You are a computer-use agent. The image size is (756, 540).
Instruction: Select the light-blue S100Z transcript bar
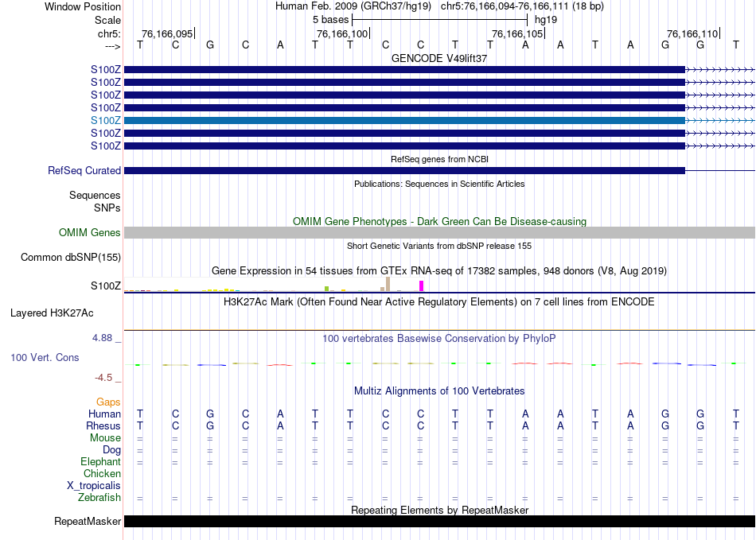(x=404, y=120)
